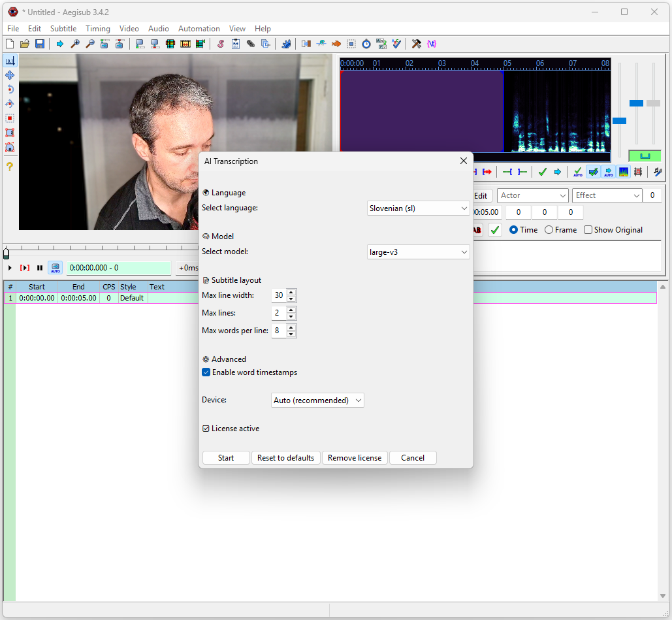Image resolution: width=672 pixels, height=620 pixels.
Task: Open the Automation gear icon
Action: [x=286, y=44]
